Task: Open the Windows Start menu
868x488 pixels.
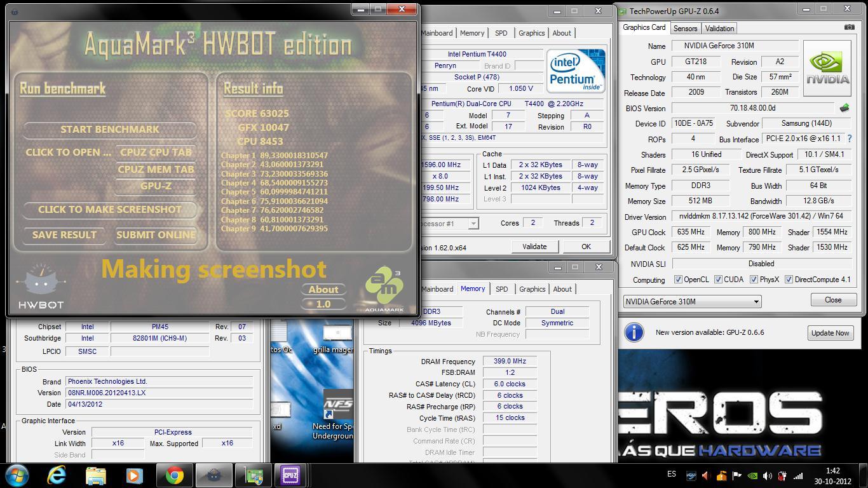Action: (17, 475)
